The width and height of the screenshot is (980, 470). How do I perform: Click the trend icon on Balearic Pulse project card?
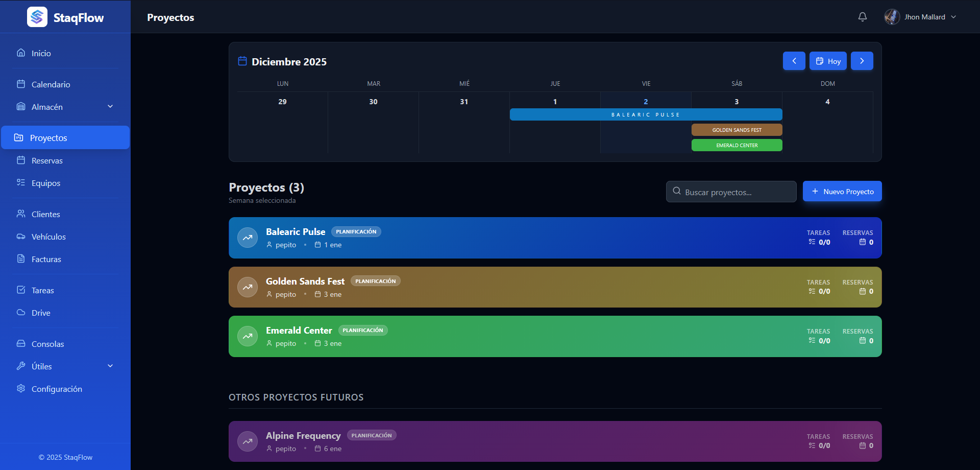click(248, 238)
